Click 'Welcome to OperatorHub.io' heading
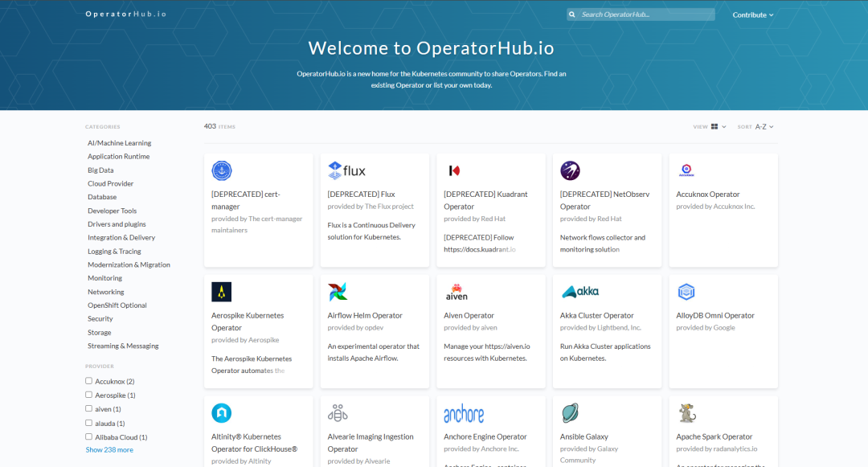This screenshot has height=467, width=868. pos(431,48)
